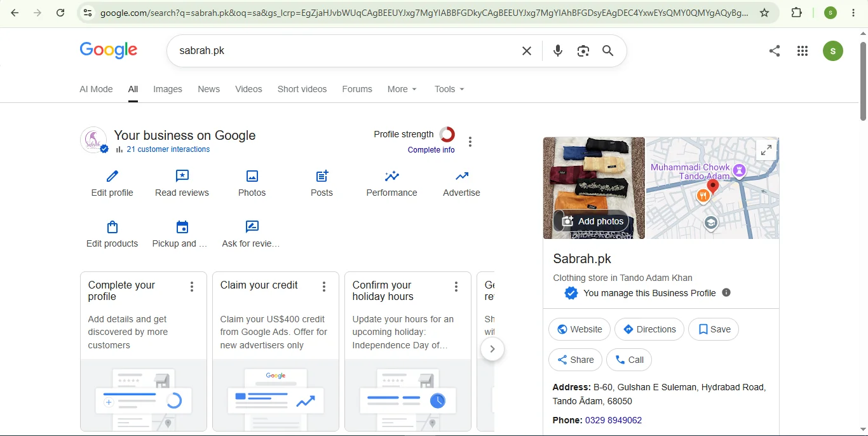Show next suggestion cards with arrow
868x436 pixels.
pos(492,349)
